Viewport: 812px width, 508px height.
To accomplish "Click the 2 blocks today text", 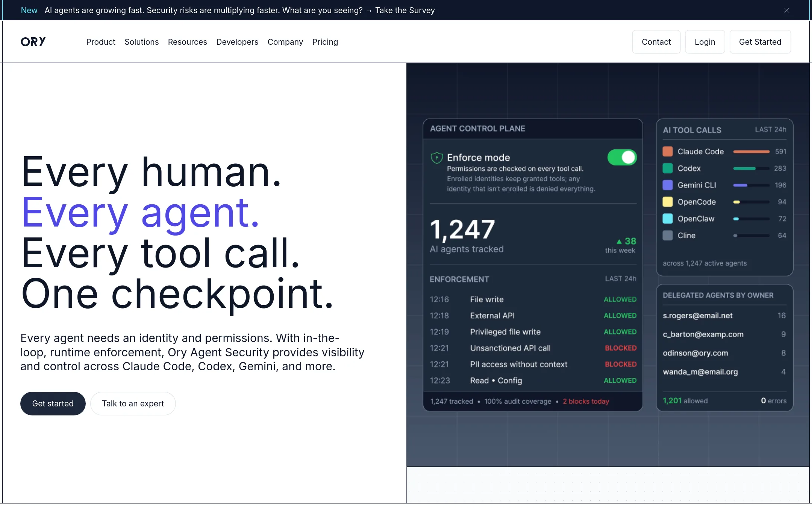I will [586, 402].
